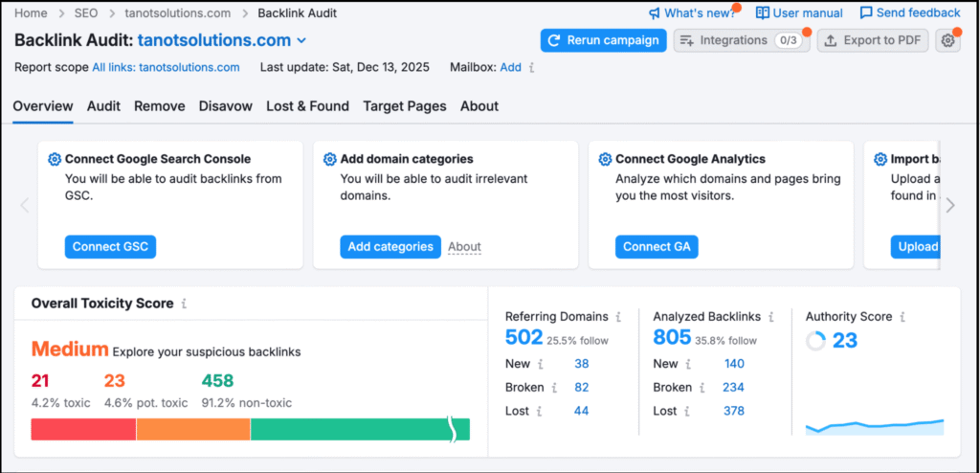Open the Overview tab

[x=43, y=106]
